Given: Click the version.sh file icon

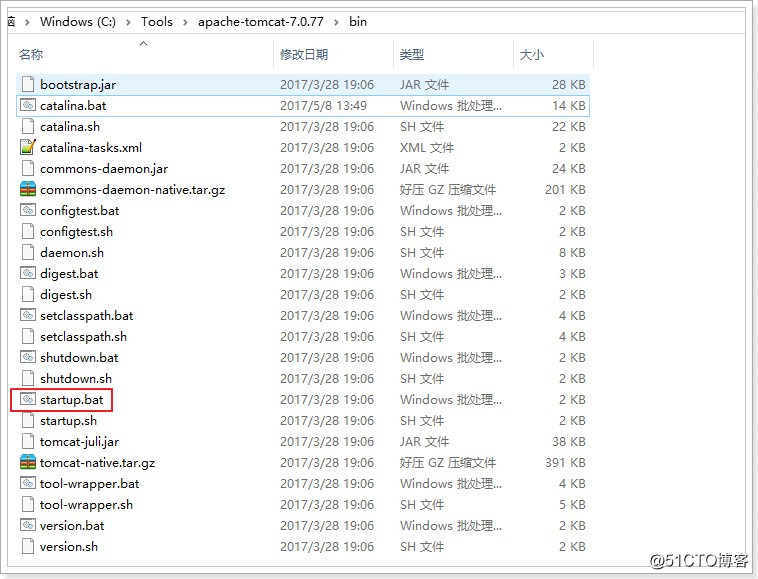Looking at the screenshot, I should 28,547.
